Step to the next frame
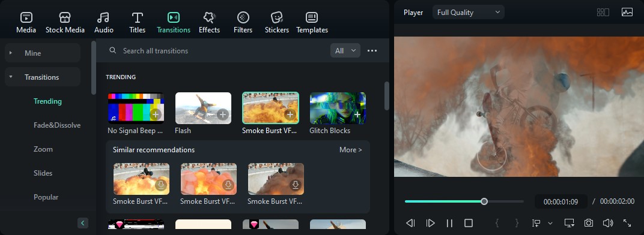Viewport: 644px width, 235px height. coord(430,223)
